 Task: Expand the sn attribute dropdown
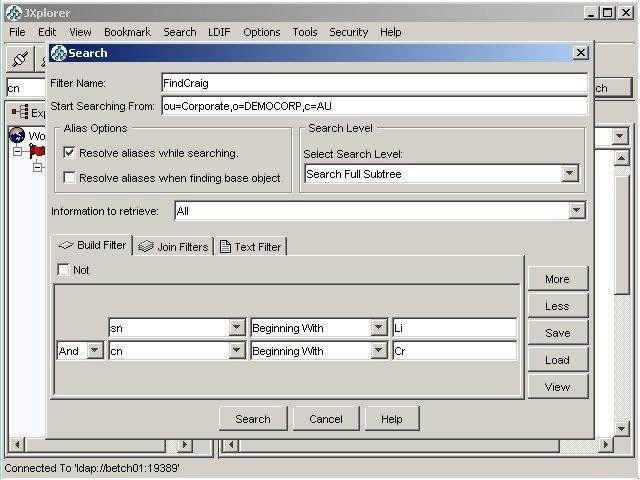(237, 327)
